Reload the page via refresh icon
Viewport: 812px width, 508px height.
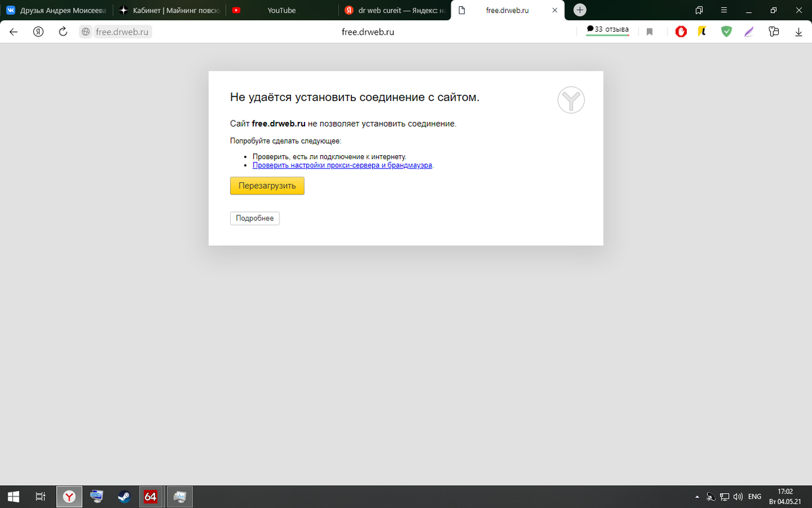click(x=63, y=31)
